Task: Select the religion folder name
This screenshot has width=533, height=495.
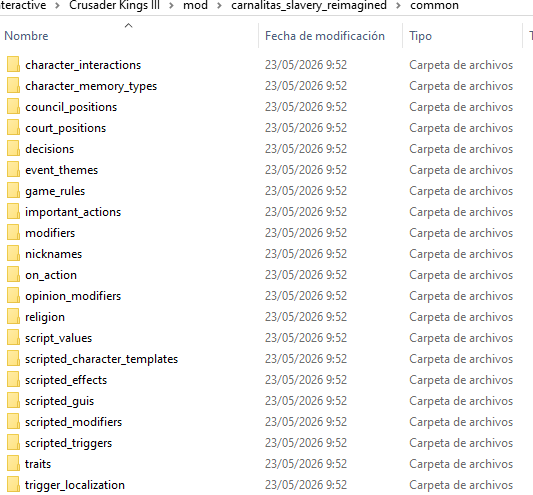Action: (45, 317)
